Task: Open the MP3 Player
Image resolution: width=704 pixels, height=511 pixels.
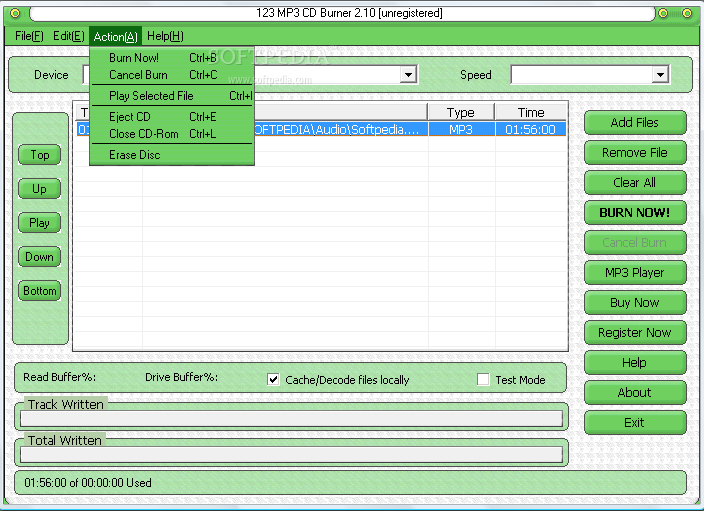Action: pos(635,273)
